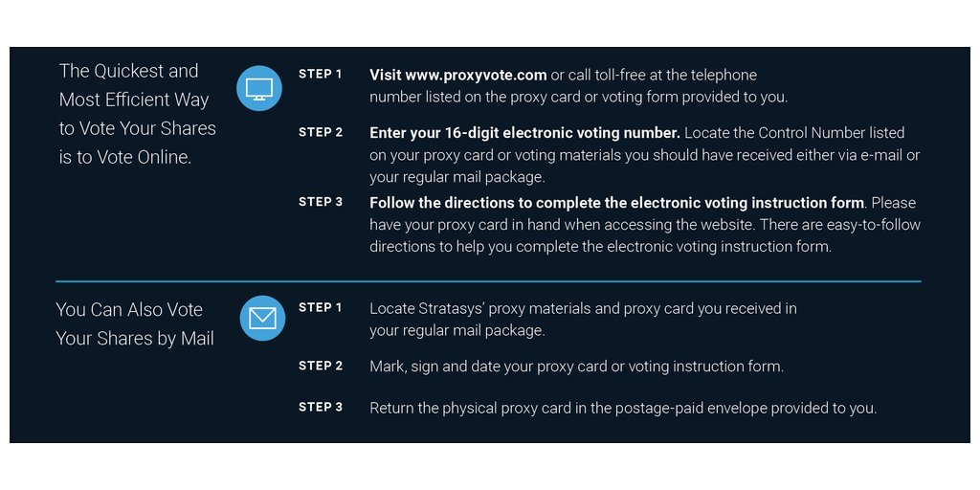This screenshot has height=490, width=980.
Task: Click the STEP 3 label in the mail section
Action: click(321, 407)
